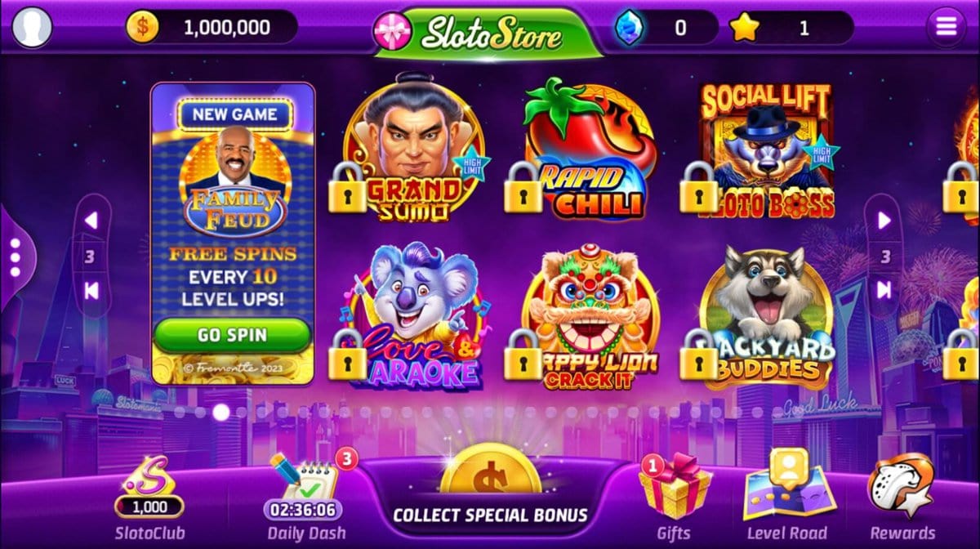Image resolution: width=980 pixels, height=549 pixels.
Task: Jump to last lobby page
Action: coord(883,289)
